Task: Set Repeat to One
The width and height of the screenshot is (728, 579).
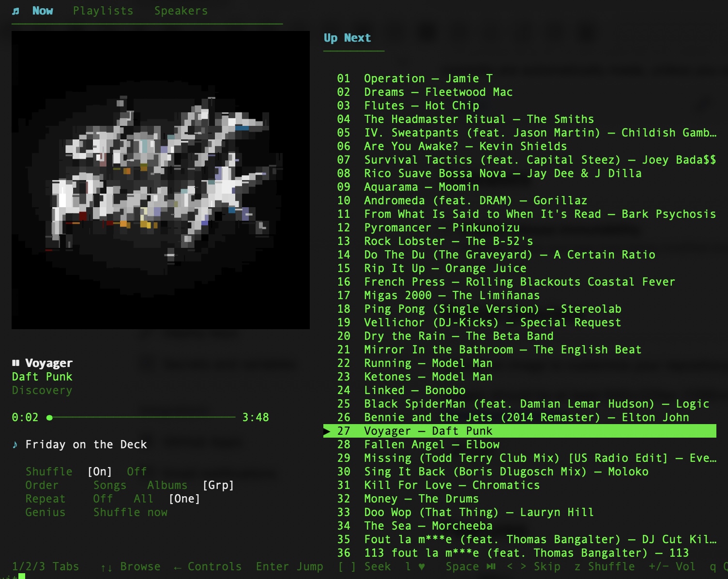Action: click(184, 499)
